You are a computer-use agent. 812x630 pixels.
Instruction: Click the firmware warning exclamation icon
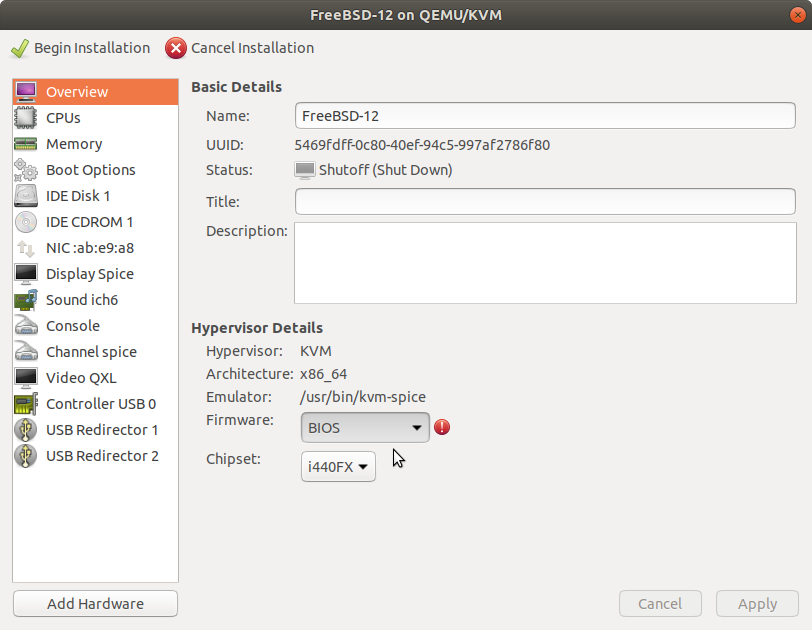coord(442,427)
